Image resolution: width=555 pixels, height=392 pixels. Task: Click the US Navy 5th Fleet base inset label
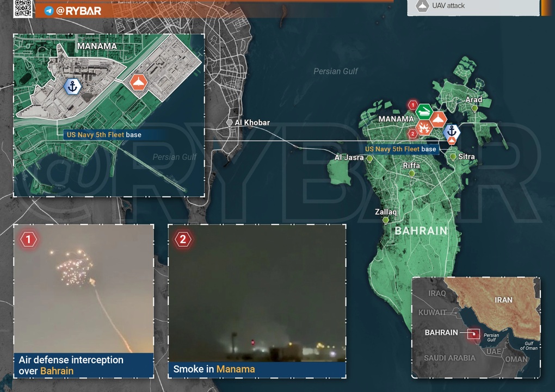tap(102, 134)
